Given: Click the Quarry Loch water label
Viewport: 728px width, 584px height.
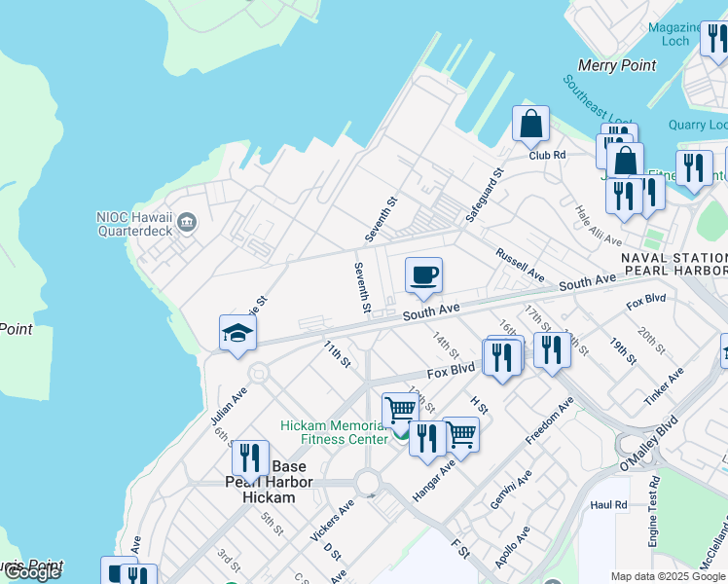Looking at the screenshot, I should [698, 125].
